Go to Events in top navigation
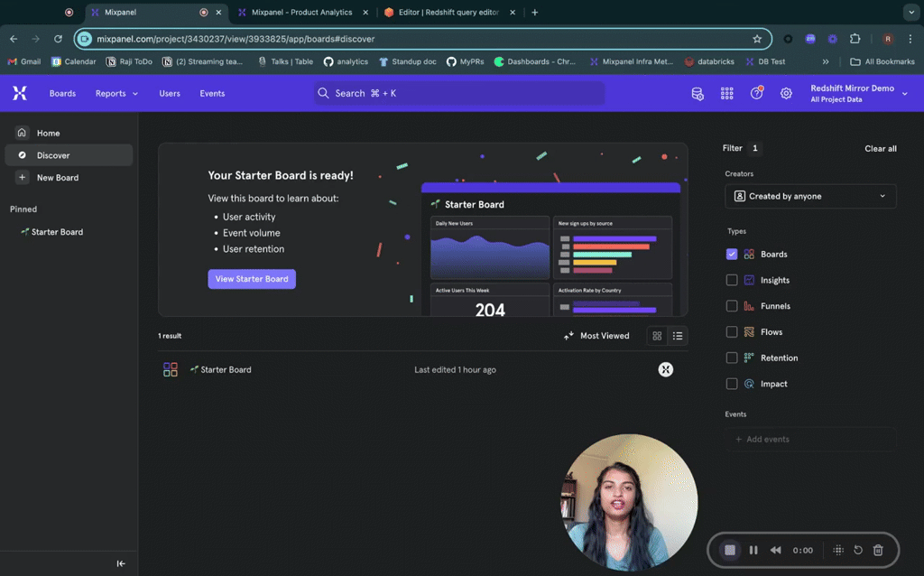 pyautogui.click(x=212, y=93)
